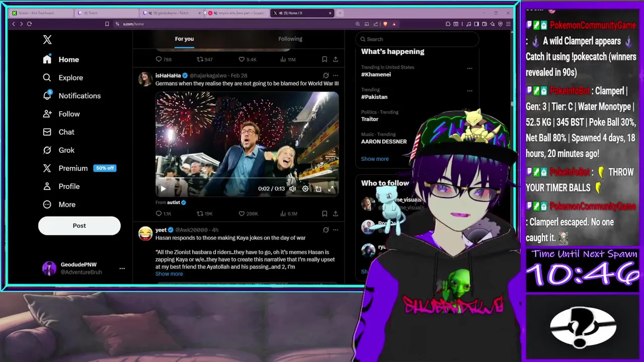Expand yeet post with Show more
This screenshot has height=362, width=644.
pos(169,274)
